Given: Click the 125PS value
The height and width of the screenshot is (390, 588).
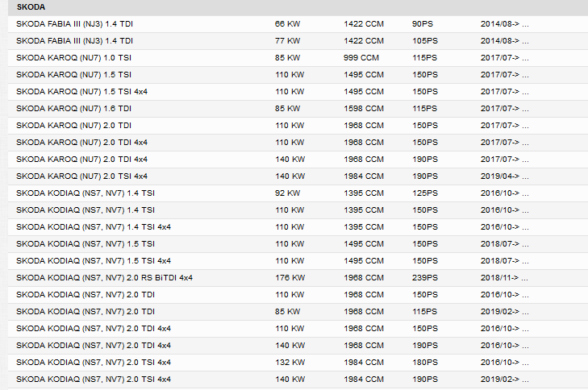Looking at the screenshot, I should pyautogui.click(x=425, y=193).
